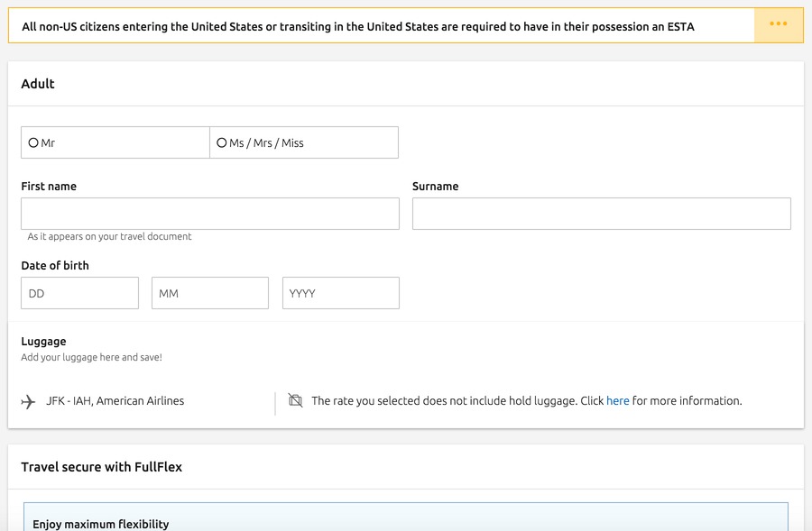
Task: Click the no-luggage crossed suitcase icon
Action: tap(295, 400)
